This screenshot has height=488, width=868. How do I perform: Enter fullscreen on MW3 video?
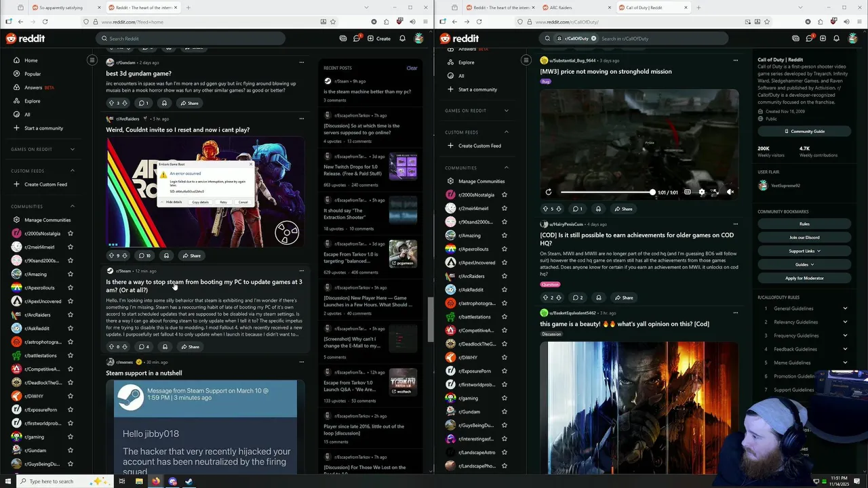pos(715,192)
